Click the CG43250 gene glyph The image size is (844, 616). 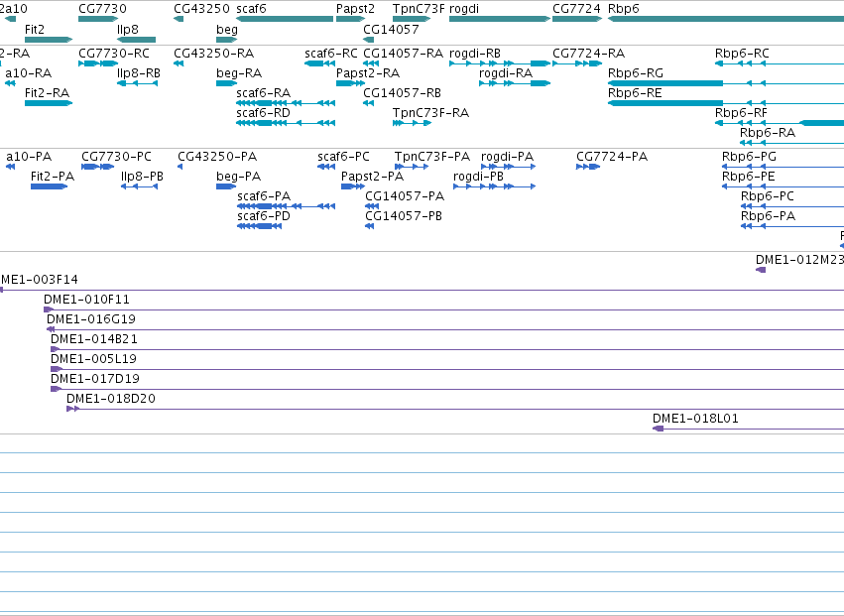point(179,19)
